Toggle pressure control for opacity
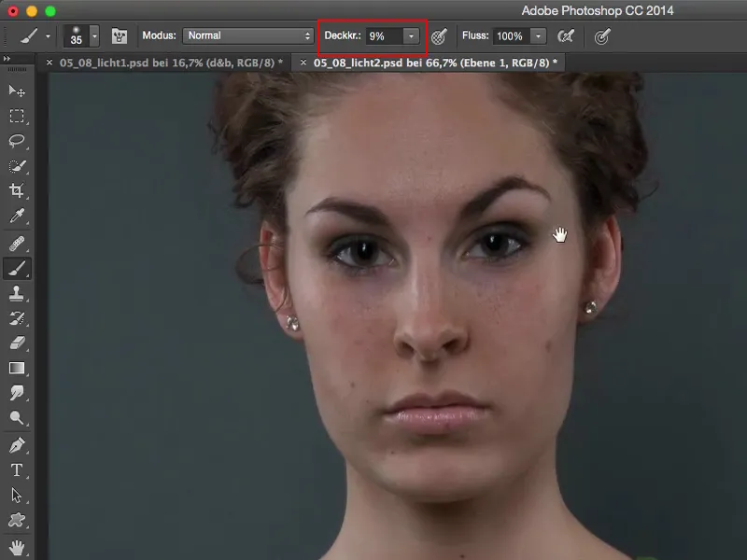Image resolution: width=747 pixels, height=560 pixels. click(x=439, y=36)
